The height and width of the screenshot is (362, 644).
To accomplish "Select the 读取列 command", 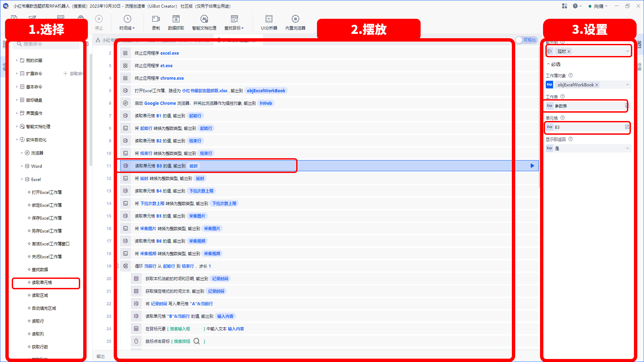I will point(38,334).
